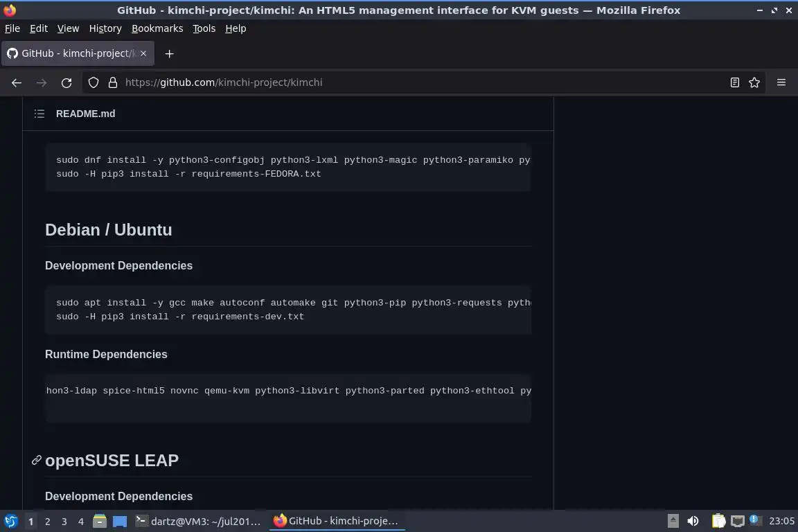This screenshot has height=532, width=798.
Task: Click the 'spice-html5 novnc qemu-kvm' code line
Action: (x=289, y=391)
